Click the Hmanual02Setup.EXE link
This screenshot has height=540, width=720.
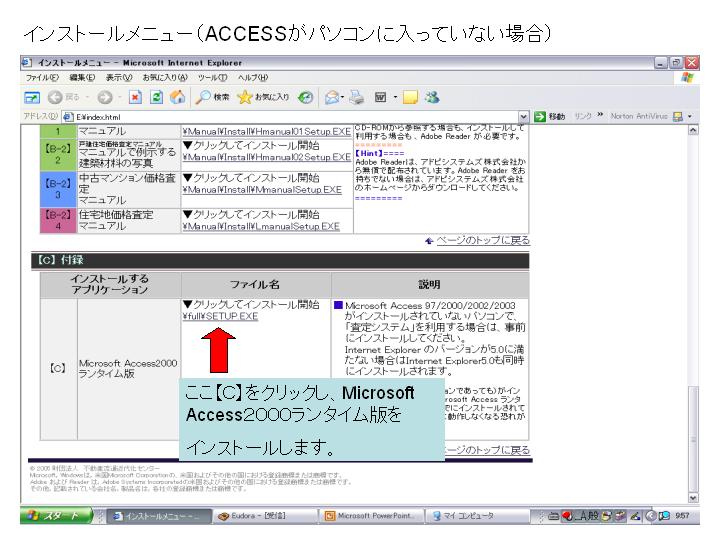(x=267, y=158)
